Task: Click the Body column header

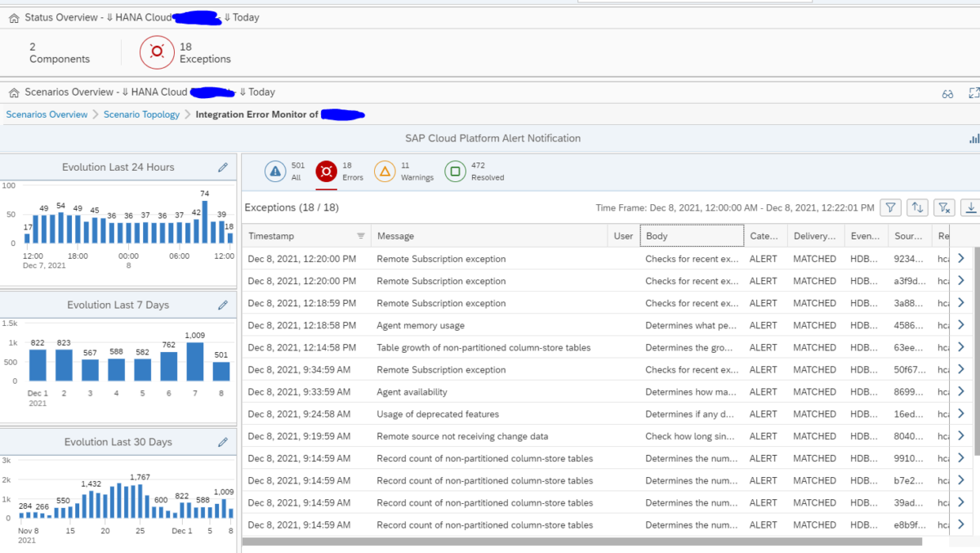Action: coord(691,235)
